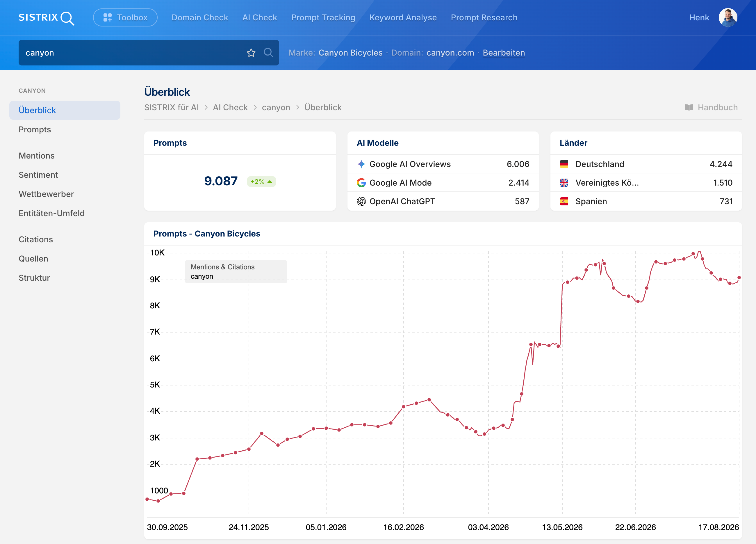Viewport: 756px width, 544px height.
Task: Click the Google AI Overviews label
Action: [x=410, y=164]
